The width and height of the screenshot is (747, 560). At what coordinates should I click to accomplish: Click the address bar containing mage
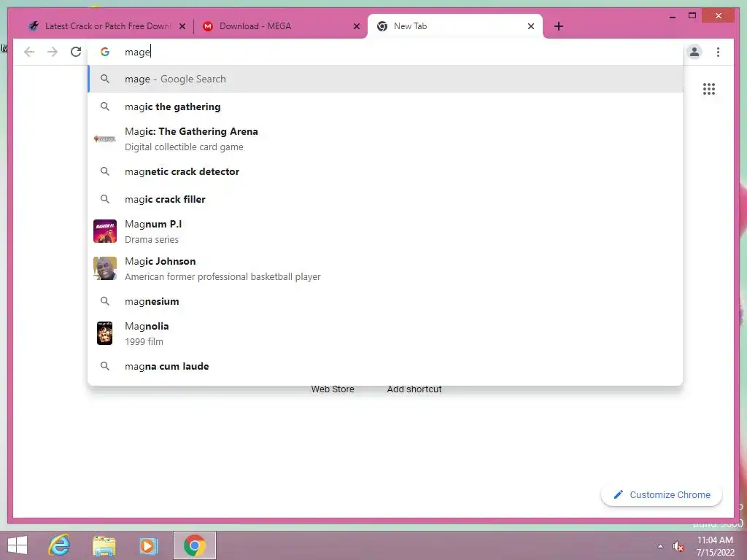(x=385, y=52)
